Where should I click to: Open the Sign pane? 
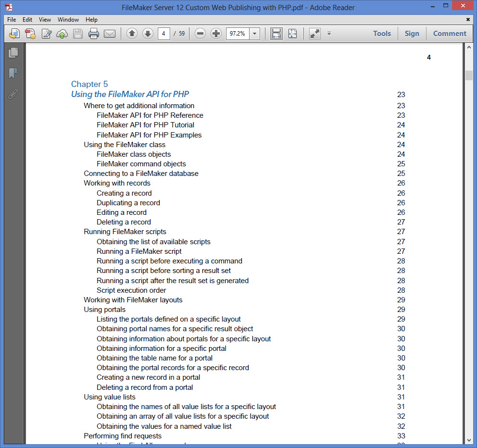[x=412, y=34]
